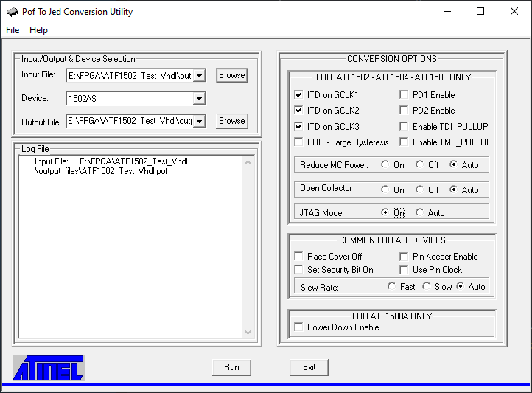Open the File menu
This screenshot has height=393, width=532.
click(x=13, y=30)
